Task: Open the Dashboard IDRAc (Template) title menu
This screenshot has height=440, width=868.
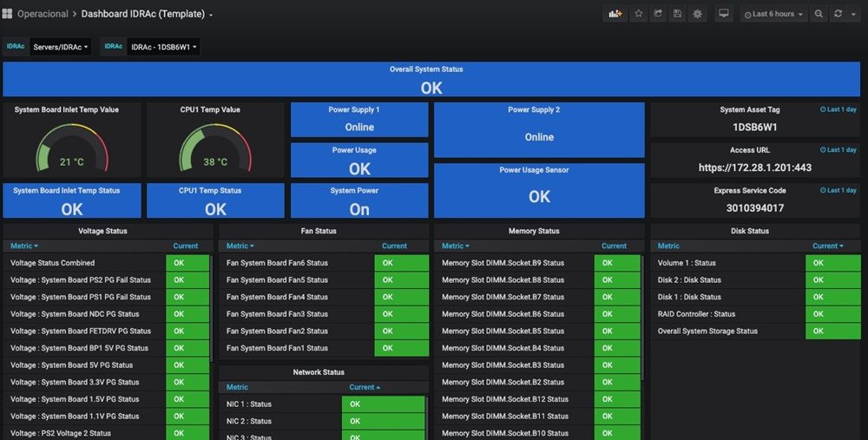Action: click(148, 14)
